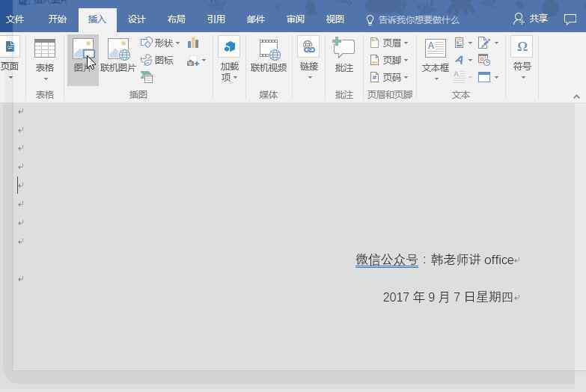
Task: Expand the screenshot dropdown arrow
Action: point(204,60)
